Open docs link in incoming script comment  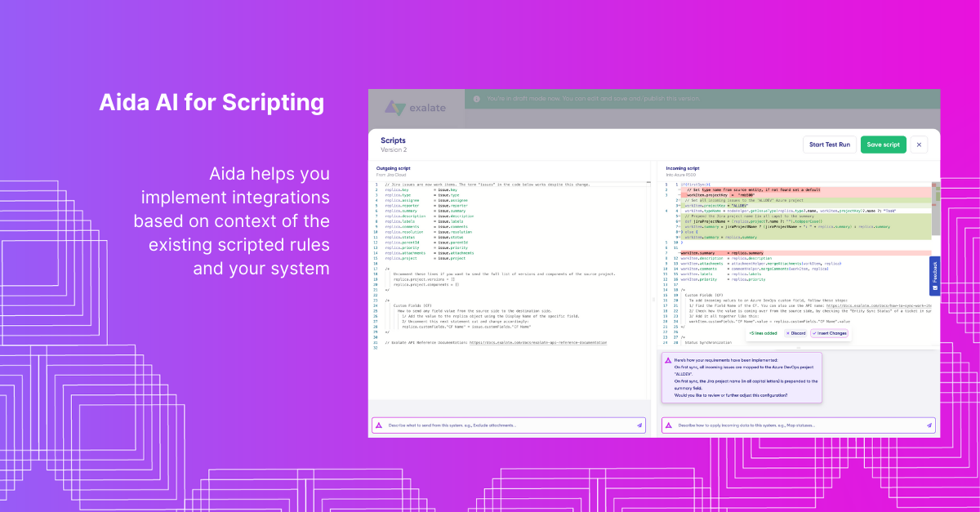878,305
